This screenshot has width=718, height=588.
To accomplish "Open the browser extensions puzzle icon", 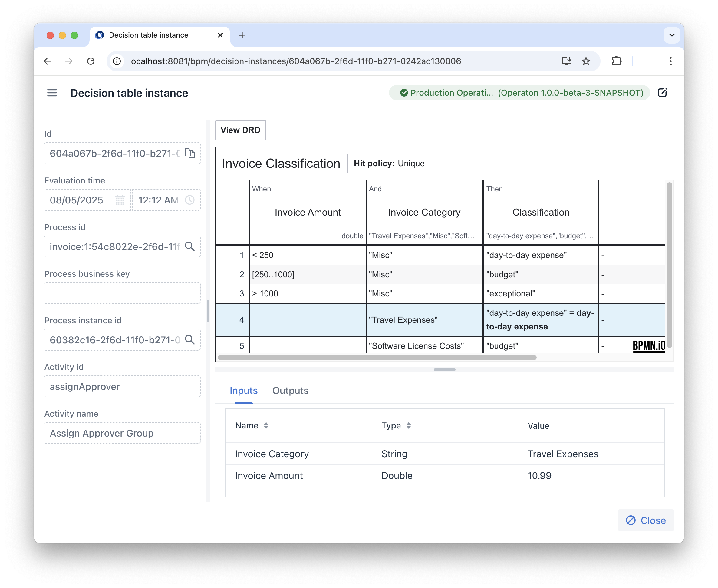I will point(616,61).
